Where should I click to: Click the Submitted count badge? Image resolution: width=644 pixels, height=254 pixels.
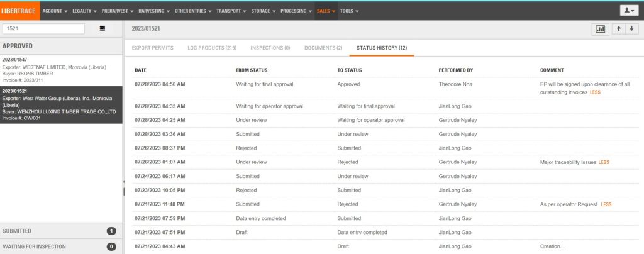(111, 231)
